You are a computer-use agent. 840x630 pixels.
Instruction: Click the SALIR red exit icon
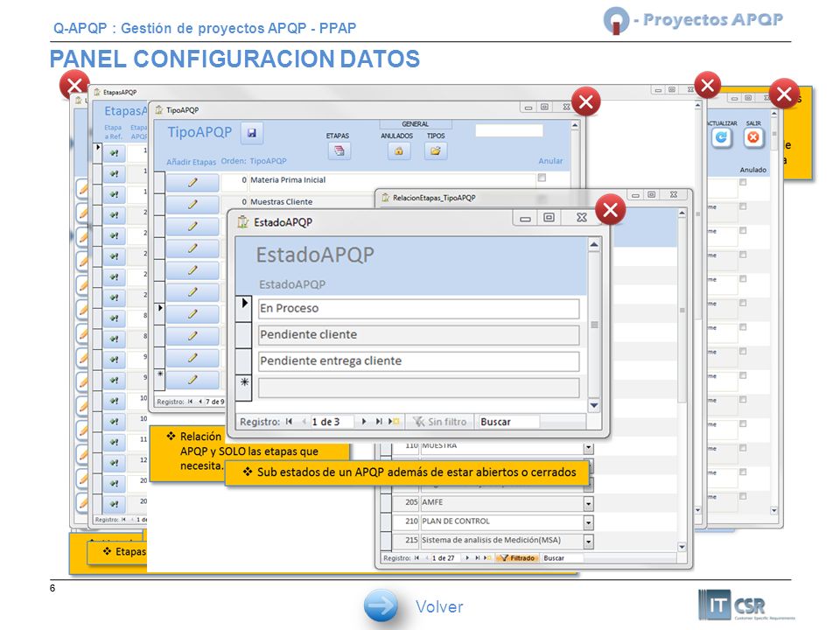[753, 138]
